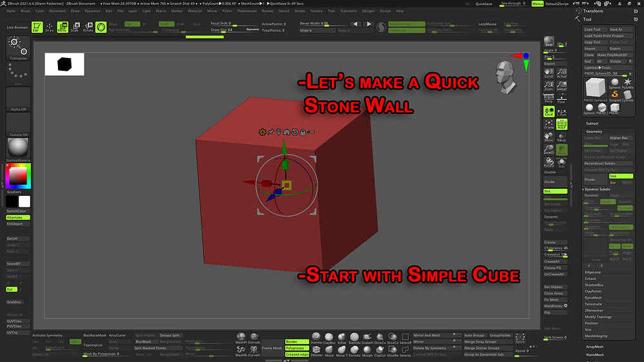This screenshot has width=644, height=362.
Task: Toggle the L.Sym icon
Action: point(562,111)
